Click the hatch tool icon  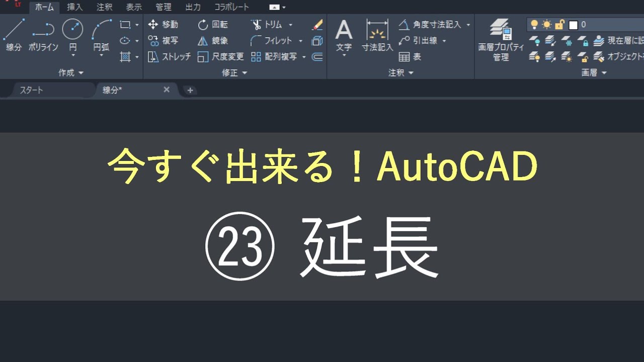point(125,57)
